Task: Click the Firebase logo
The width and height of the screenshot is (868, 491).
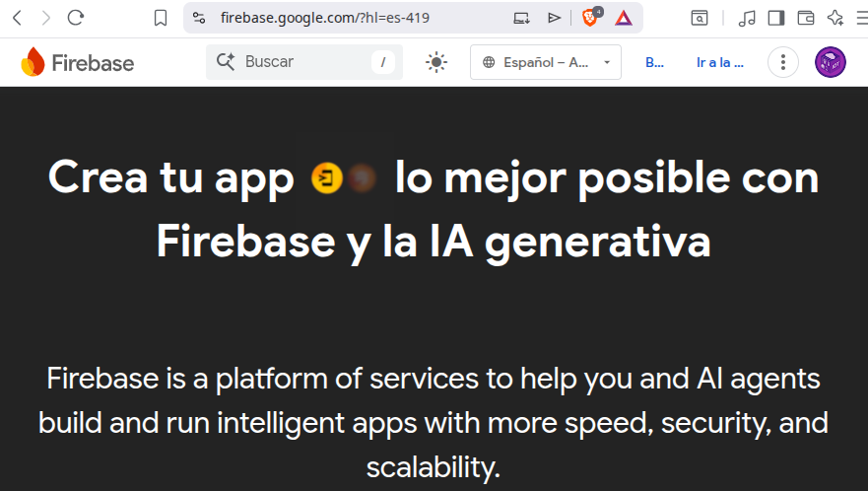Action: pyautogui.click(x=78, y=62)
